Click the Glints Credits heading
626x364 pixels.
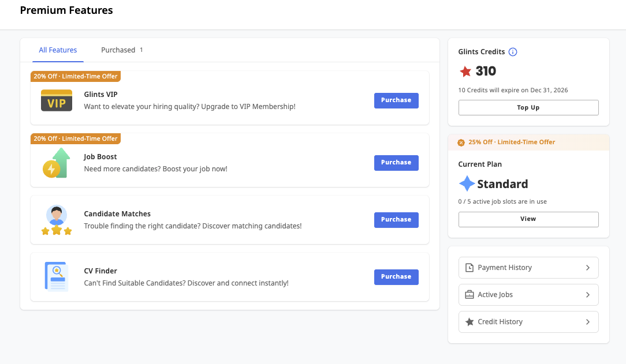482,52
